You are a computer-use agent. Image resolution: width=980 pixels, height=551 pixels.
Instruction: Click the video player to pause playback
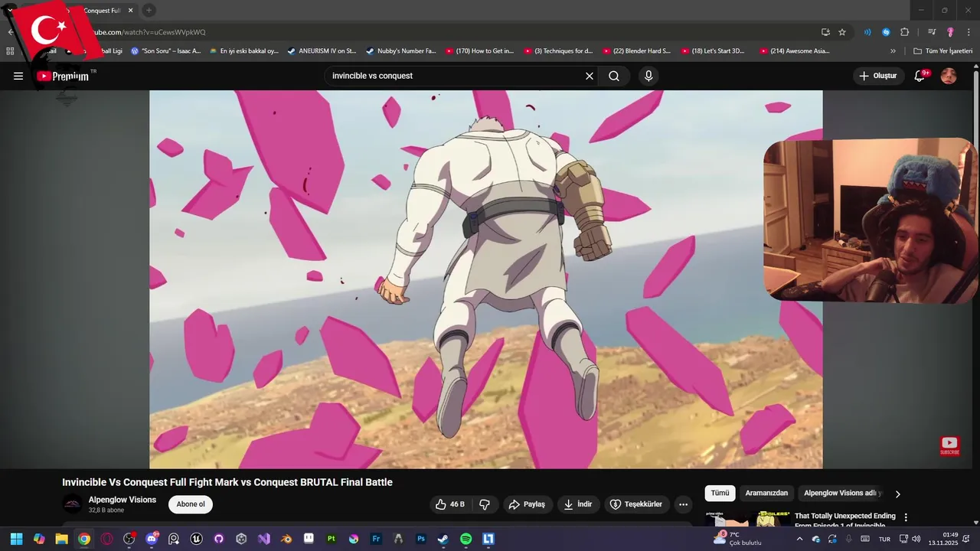[x=485, y=279]
